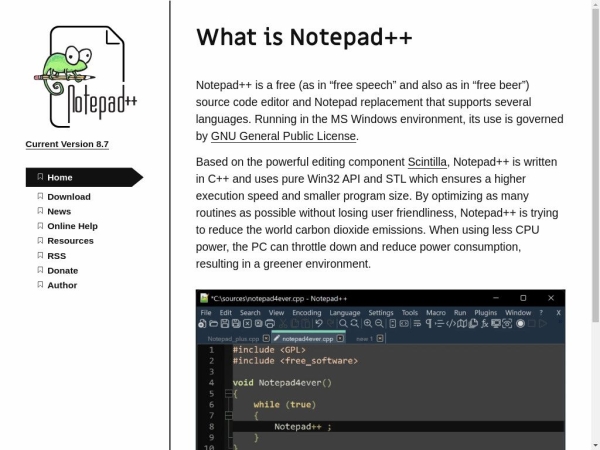
Task: Click the Print icon in Notepad++ screenshot toolbar
Action: tap(270, 324)
